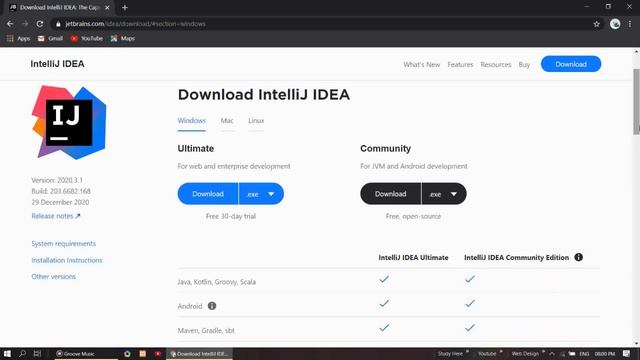640x360 pixels.
Task: Click Free 30-day trial text
Action: pos(231,216)
